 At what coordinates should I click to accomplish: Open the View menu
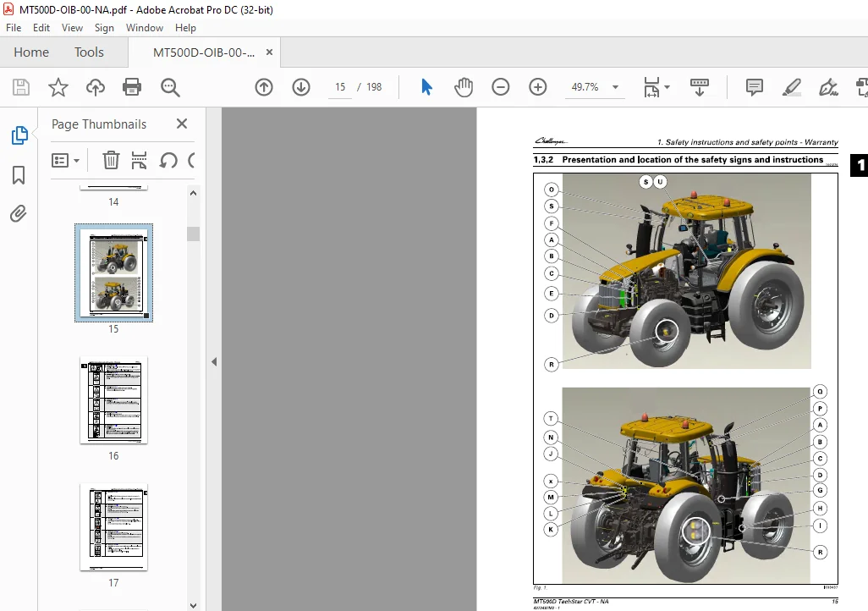(72, 28)
